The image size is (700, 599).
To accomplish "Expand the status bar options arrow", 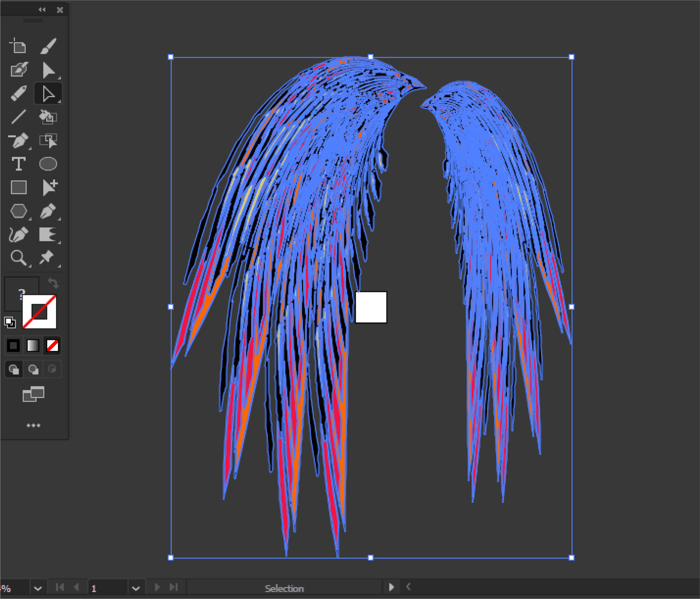I will point(392,587).
